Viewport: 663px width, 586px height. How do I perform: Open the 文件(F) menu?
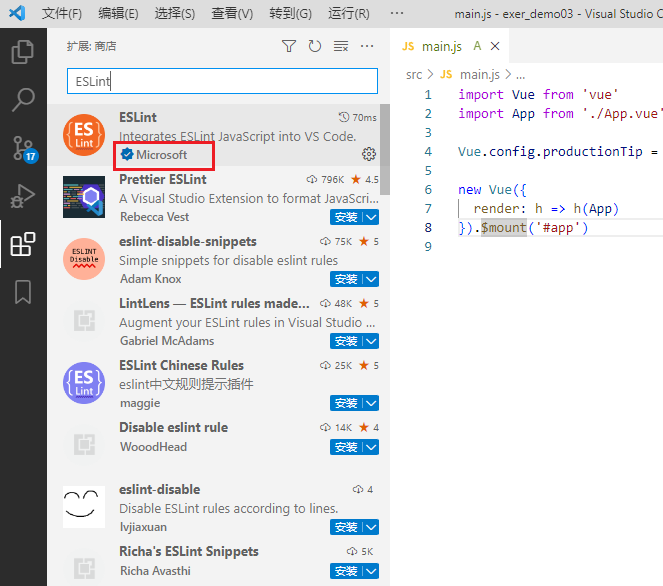pyautogui.click(x=62, y=14)
